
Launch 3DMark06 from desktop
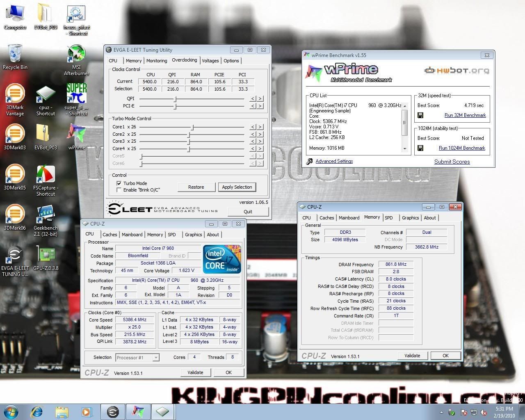pyautogui.click(x=15, y=217)
